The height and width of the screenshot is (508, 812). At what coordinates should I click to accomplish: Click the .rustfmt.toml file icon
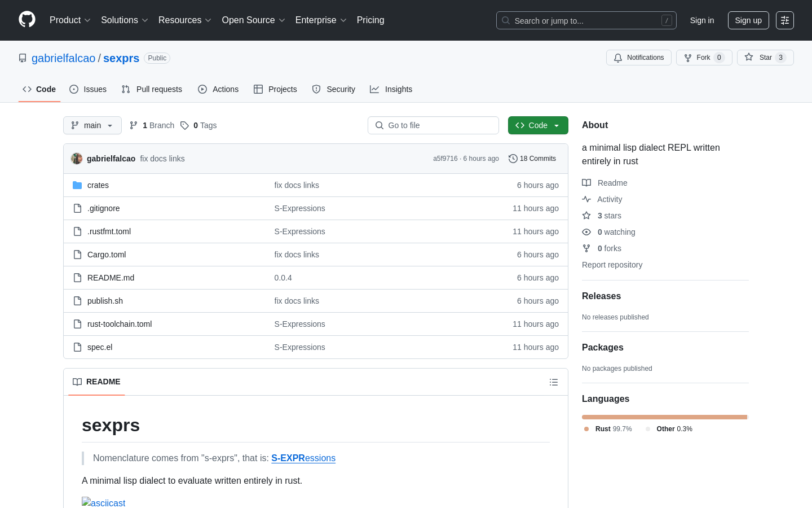[77, 231]
